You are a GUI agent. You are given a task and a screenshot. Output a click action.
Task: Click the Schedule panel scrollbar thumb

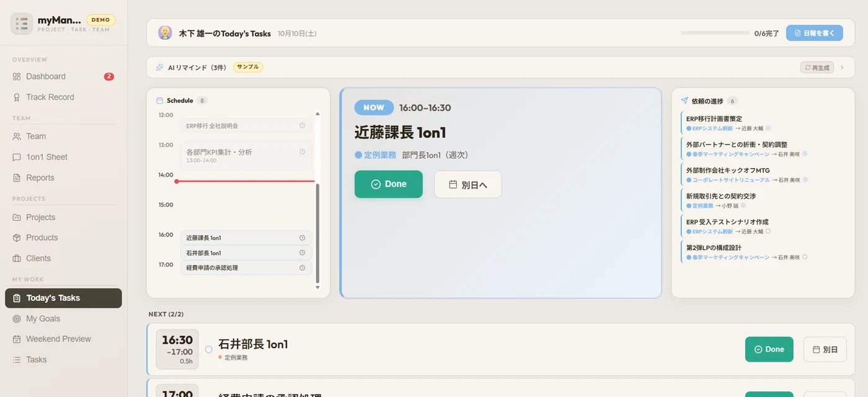(317, 233)
